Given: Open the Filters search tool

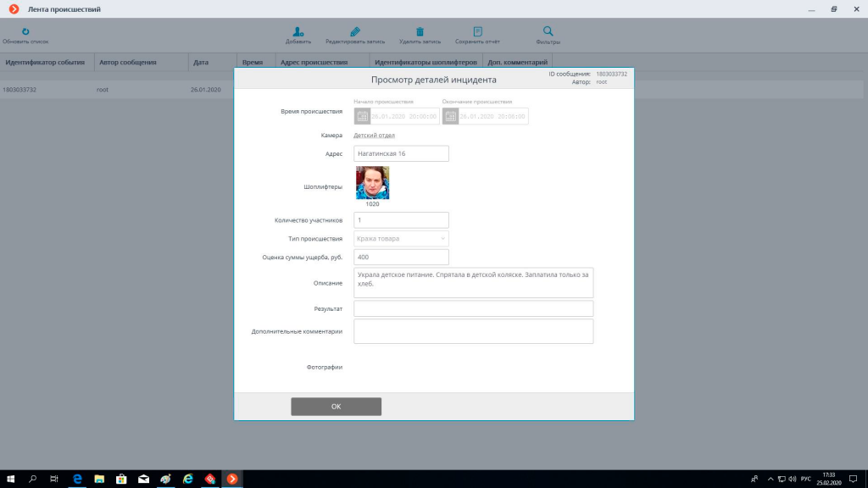Looking at the screenshot, I should pyautogui.click(x=548, y=36).
